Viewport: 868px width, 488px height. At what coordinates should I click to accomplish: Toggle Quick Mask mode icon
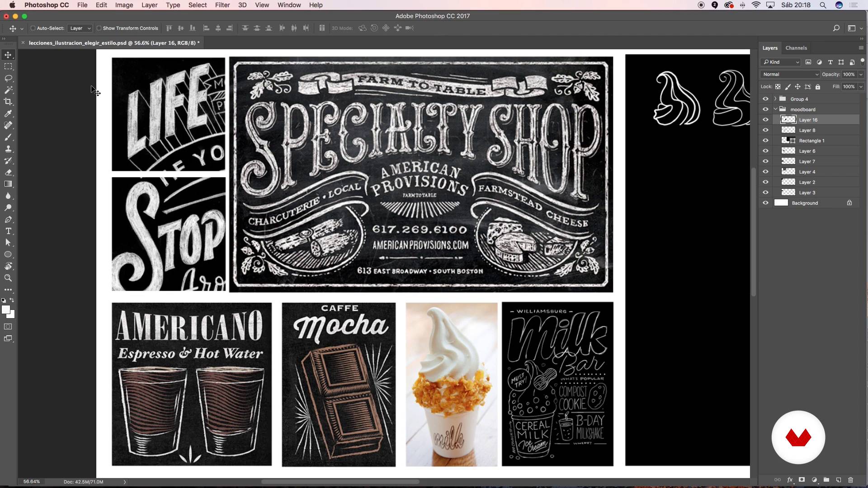8,327
